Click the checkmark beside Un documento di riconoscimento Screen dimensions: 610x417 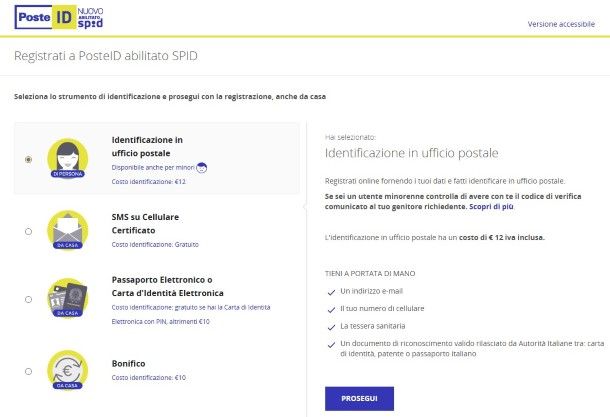[331, 345]
